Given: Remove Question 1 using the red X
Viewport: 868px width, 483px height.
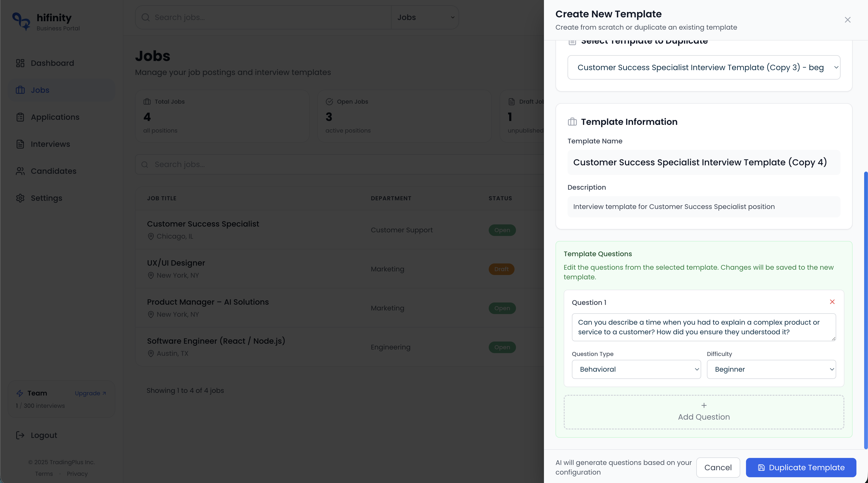Looking at the screenshot, I should pyautogui.click(x=832, y=302).
